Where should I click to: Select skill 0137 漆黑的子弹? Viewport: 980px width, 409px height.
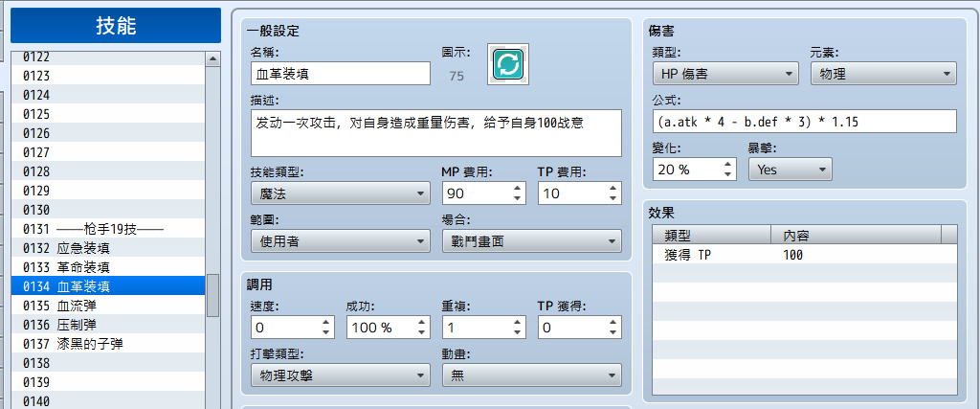point(109,344)
